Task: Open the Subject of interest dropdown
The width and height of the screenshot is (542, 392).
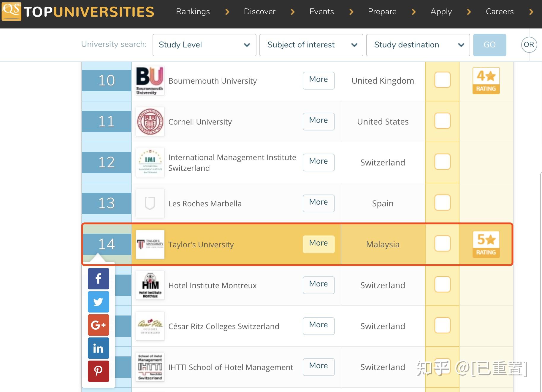Action: tap(311, 45)
